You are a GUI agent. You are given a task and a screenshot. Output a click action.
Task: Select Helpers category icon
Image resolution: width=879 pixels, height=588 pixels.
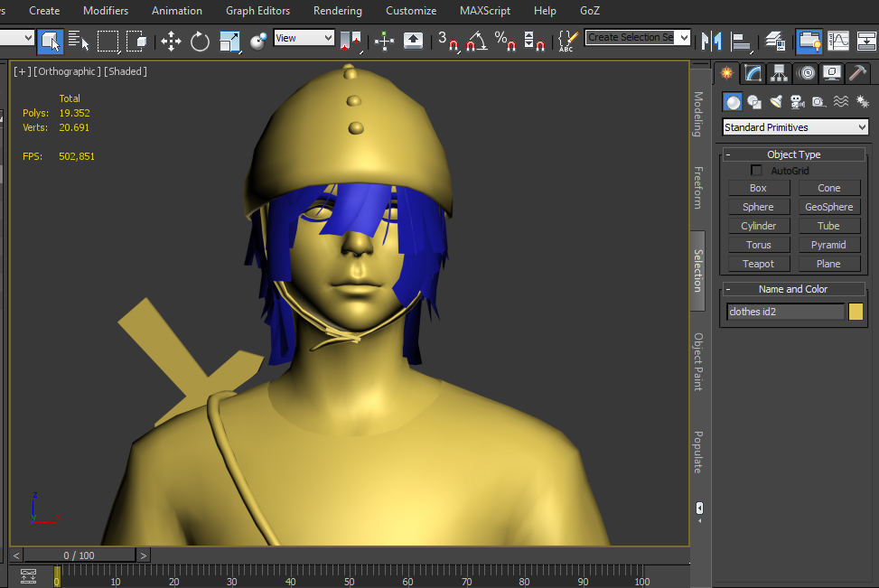[x=818, y=102]
